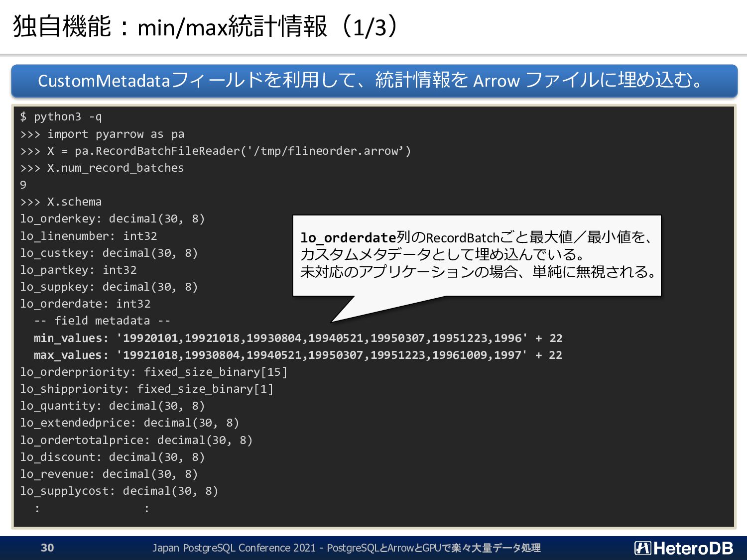This screenshot has height=560, width=747.
Task: Click the '>>> X.schema' line
Action: 61,202
